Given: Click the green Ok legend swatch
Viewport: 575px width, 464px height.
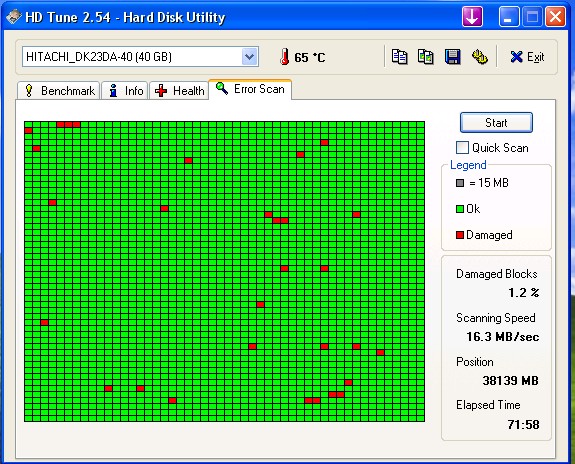Looking at the screenshot, I should (x=460, y=209).
